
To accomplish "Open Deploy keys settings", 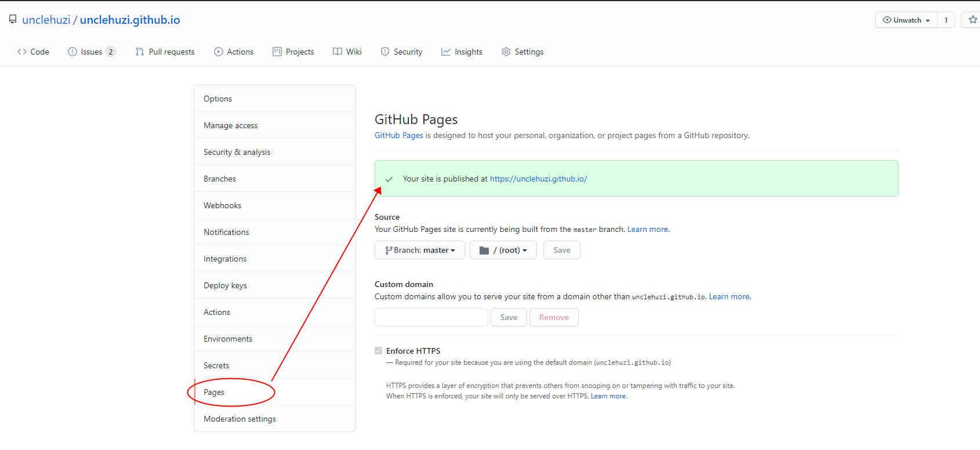I will 275,285.
